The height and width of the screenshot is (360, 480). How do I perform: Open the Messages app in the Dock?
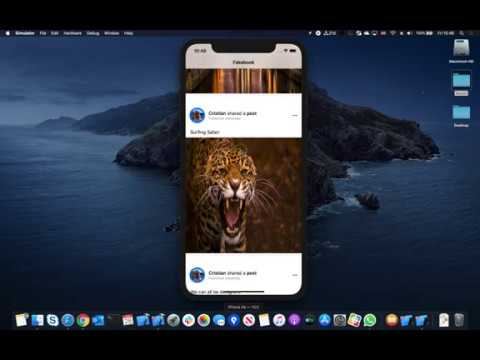click(219, 320)
